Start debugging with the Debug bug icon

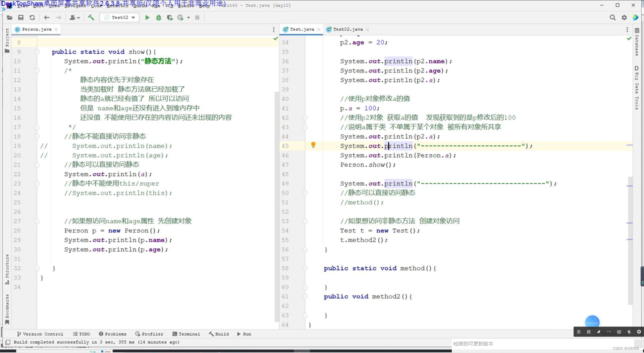[158, 17]
